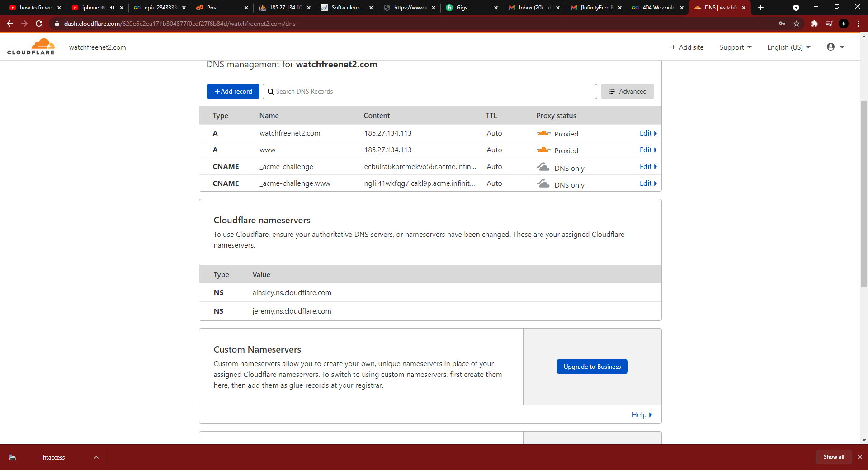
Task: Click Upgrade to Business button
Action: click(592, 367)
